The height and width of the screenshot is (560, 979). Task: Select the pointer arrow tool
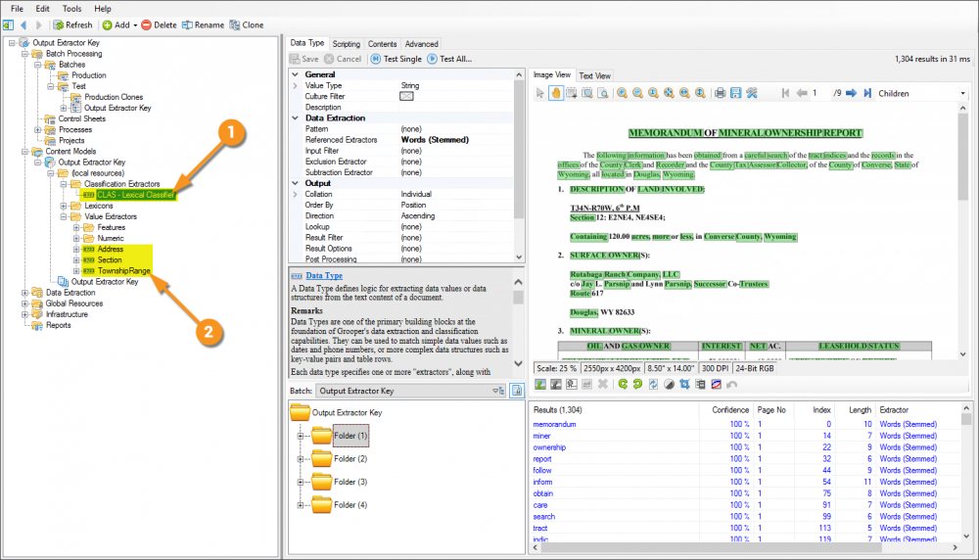coord(539,93)
